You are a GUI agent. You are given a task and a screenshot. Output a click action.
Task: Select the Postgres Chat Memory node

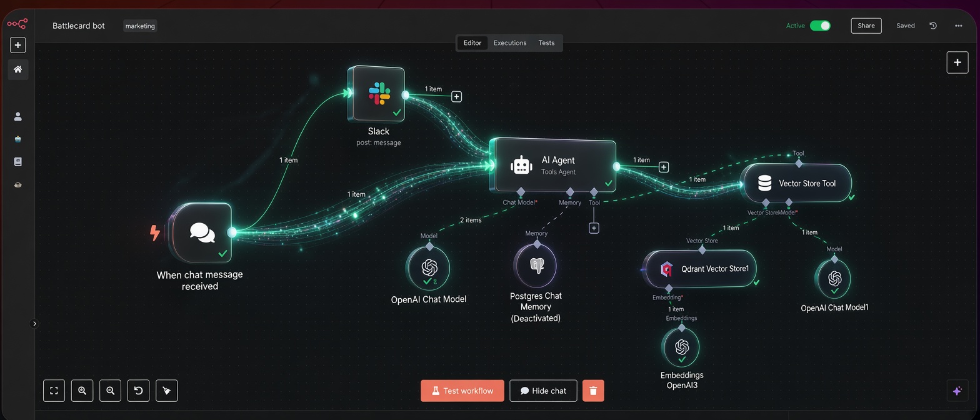(536, 265)
